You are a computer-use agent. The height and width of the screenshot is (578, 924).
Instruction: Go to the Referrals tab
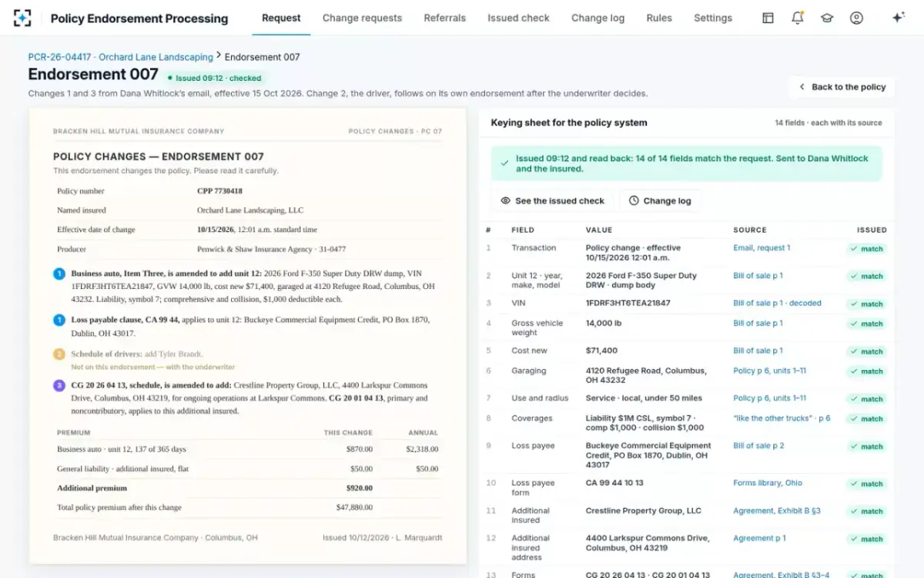point(444,18)
